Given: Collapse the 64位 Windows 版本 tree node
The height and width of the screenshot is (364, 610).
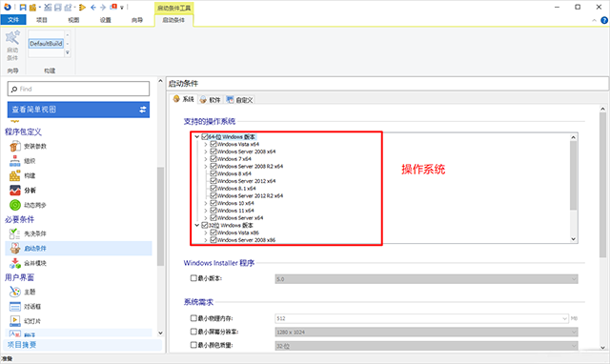Looking at the screenshot, I should (x=197, y=137).
